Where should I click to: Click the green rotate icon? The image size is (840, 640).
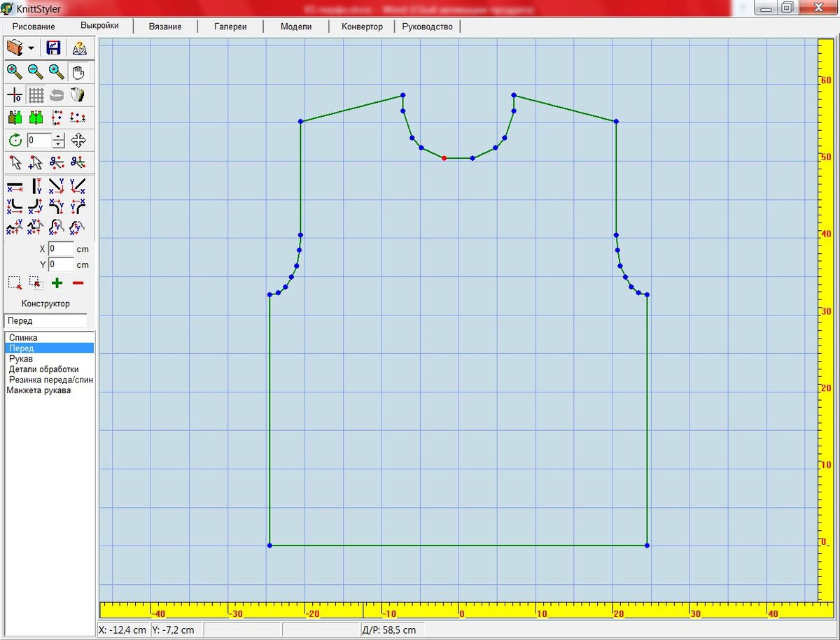[15, 140]
